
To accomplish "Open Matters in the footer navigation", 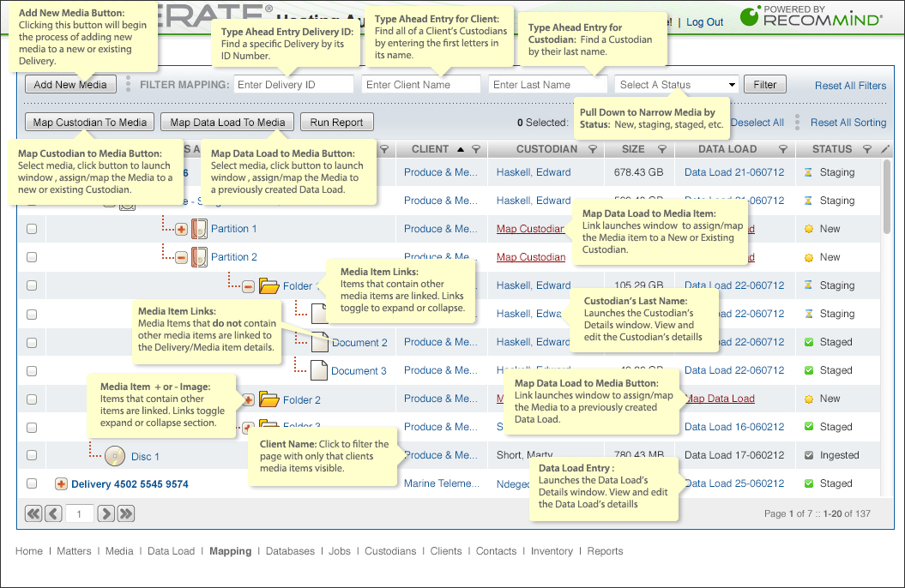I will coord(74,551).
